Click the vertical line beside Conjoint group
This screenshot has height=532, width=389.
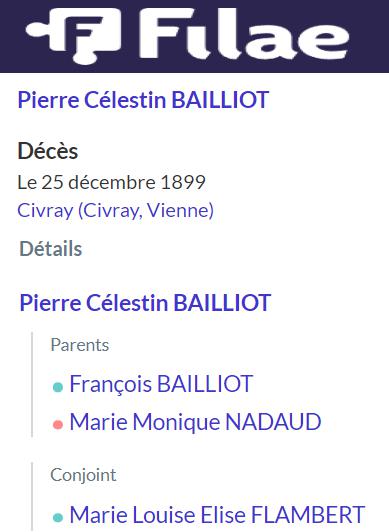point(32,497)
